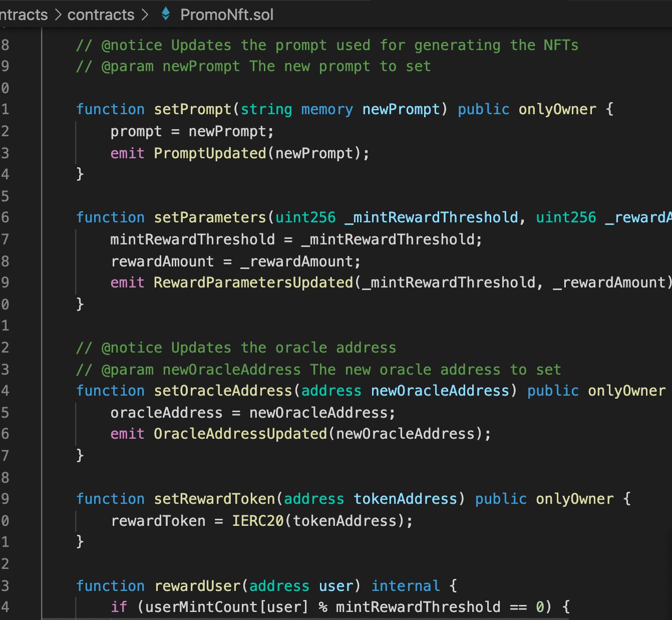Viewport: 672px width, 620px height.
Task: Click OracleAddressUpdated in emit statement
Action: 240,434
